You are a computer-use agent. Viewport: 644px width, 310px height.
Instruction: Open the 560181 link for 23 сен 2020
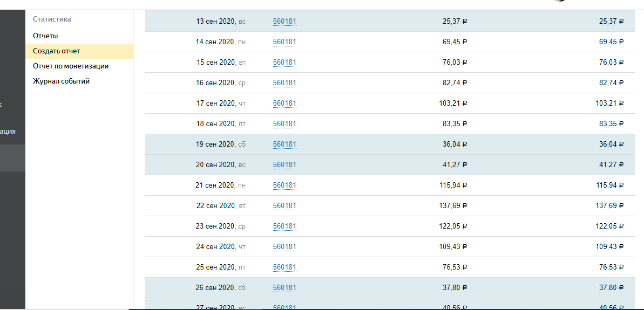click(284, 226)
